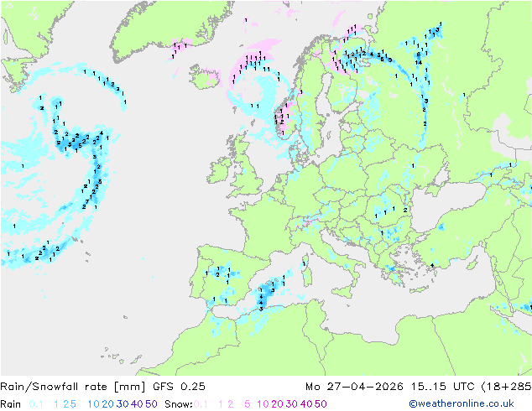Screen dimensions: 532x411
Task: Select snow legend value 5
Action: (x=248, y=404)
